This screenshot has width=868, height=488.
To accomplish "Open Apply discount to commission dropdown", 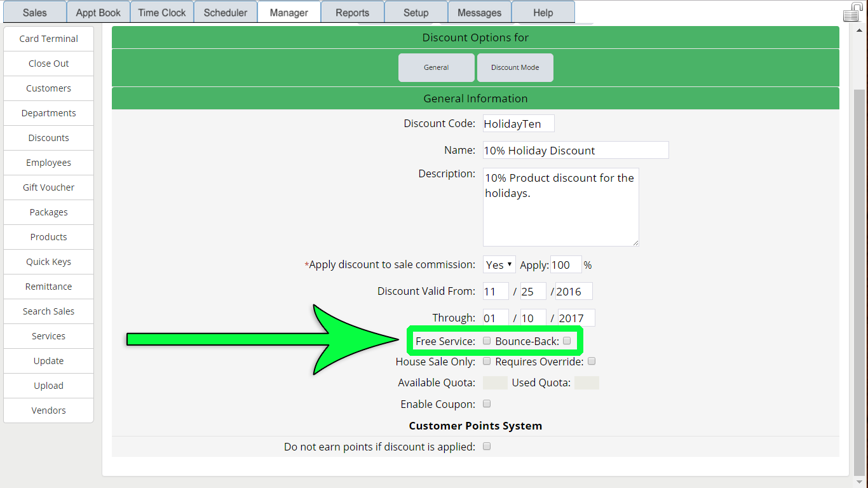I will click(x=499, y=264).
